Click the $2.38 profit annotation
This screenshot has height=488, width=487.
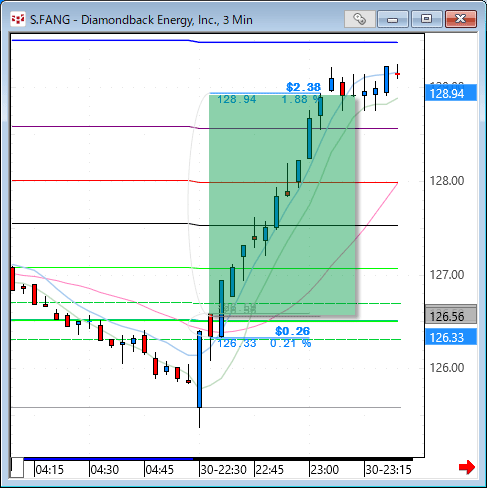point(303,87)
